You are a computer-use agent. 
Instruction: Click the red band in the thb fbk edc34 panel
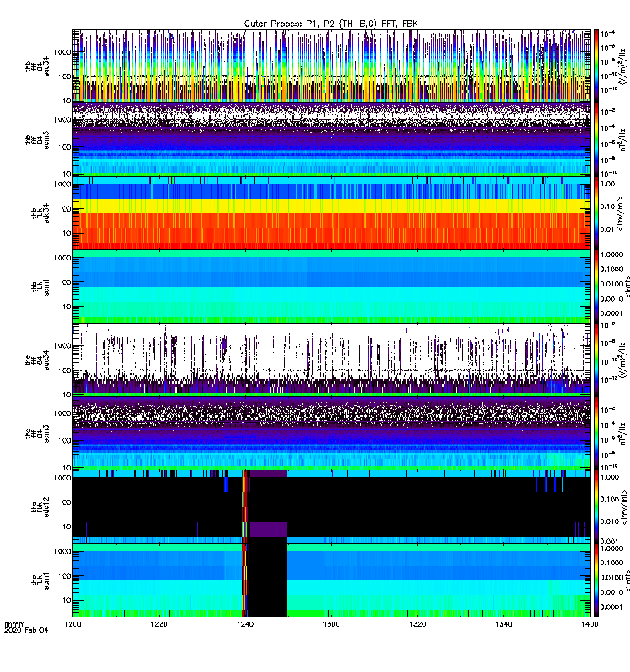click(x=336, y=228)
